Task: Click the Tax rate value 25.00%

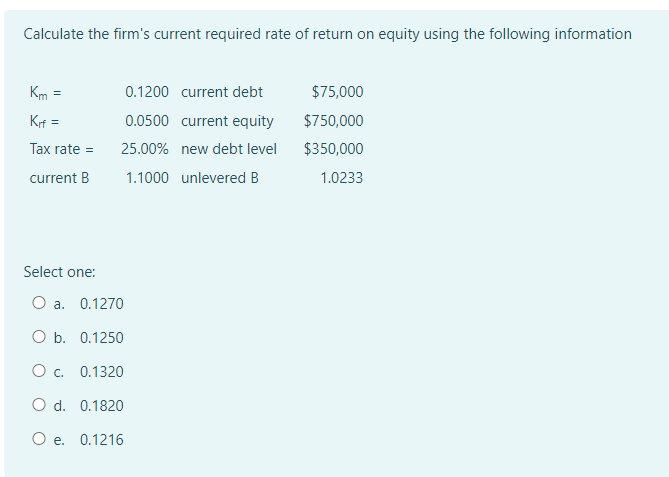Action: (x=145, y=149)
